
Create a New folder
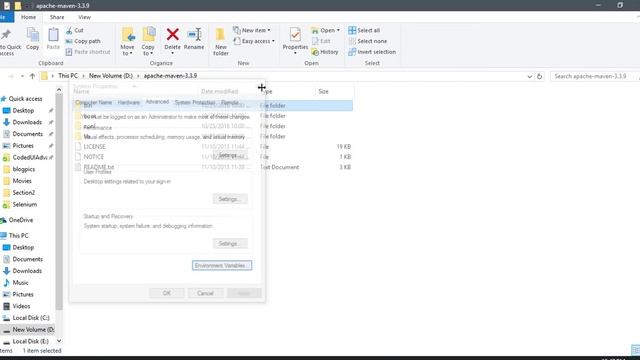[221, 41]
